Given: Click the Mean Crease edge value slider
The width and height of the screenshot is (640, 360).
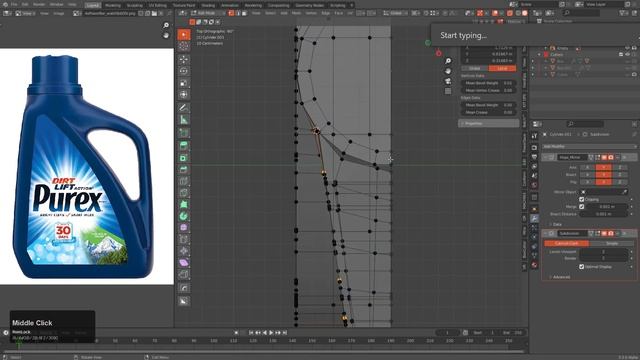Looking at the screenshot, I should coord(489,112).
